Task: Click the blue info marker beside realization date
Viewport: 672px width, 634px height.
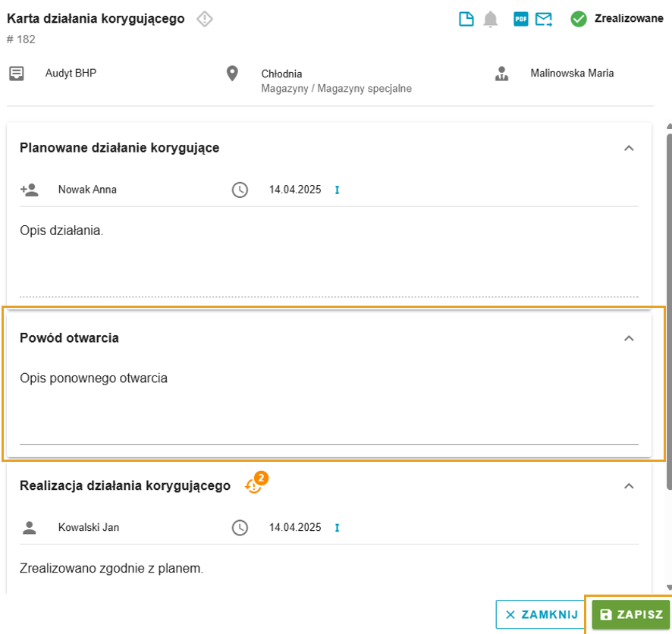Action: click(x=338, y=528)
